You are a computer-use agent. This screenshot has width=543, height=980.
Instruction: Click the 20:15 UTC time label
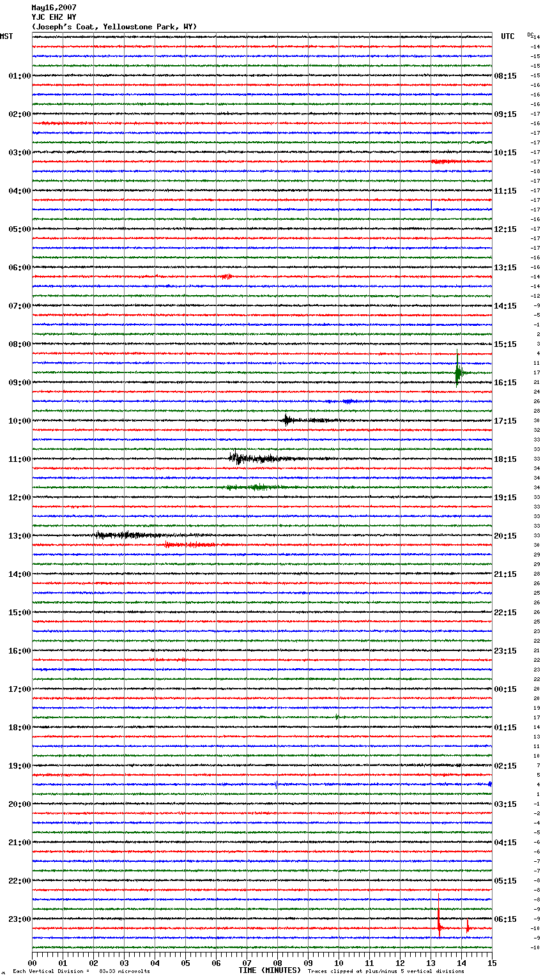[505, 536]
